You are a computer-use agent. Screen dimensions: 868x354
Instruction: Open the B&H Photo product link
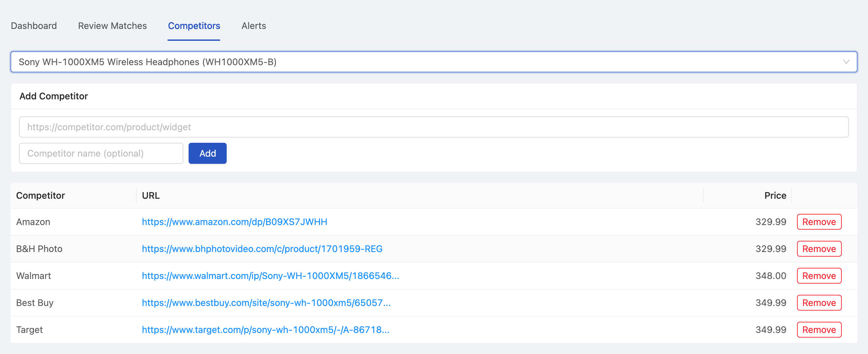tap(262, 249)
